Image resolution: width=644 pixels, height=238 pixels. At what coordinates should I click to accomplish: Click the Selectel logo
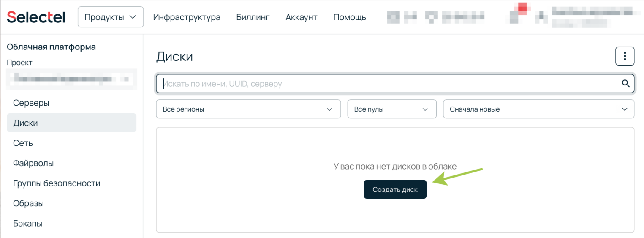[x=36, y=17]
